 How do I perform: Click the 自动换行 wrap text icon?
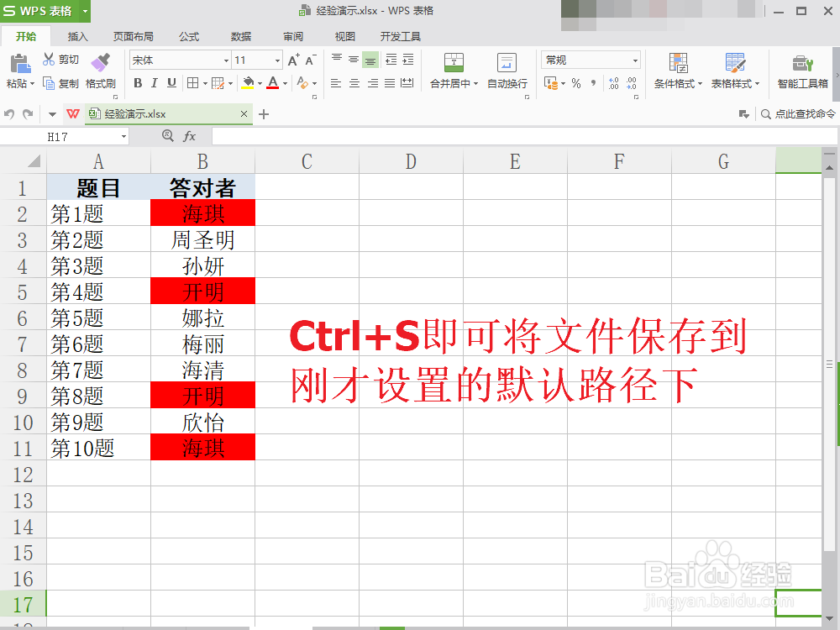tap(506, 63)
